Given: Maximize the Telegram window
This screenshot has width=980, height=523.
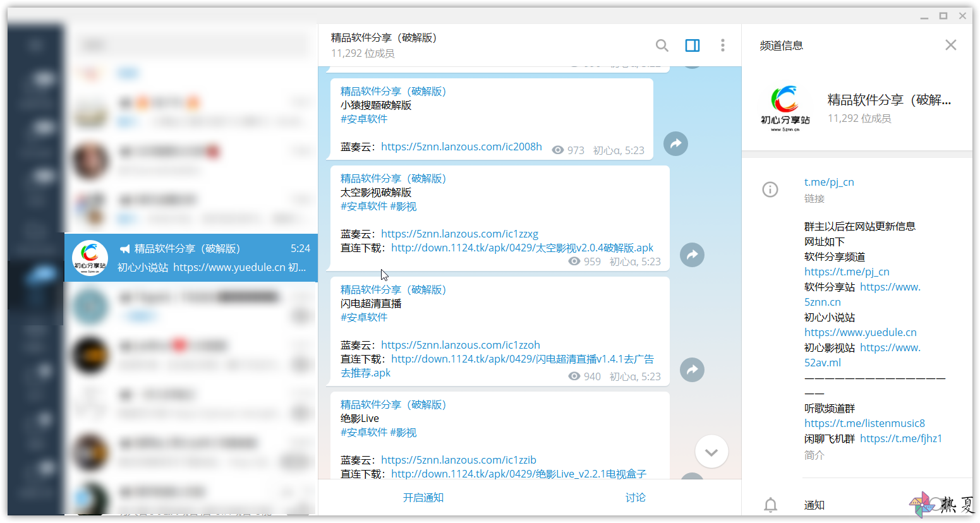Looking at the screenshot, I should click(x=943, y=16).
